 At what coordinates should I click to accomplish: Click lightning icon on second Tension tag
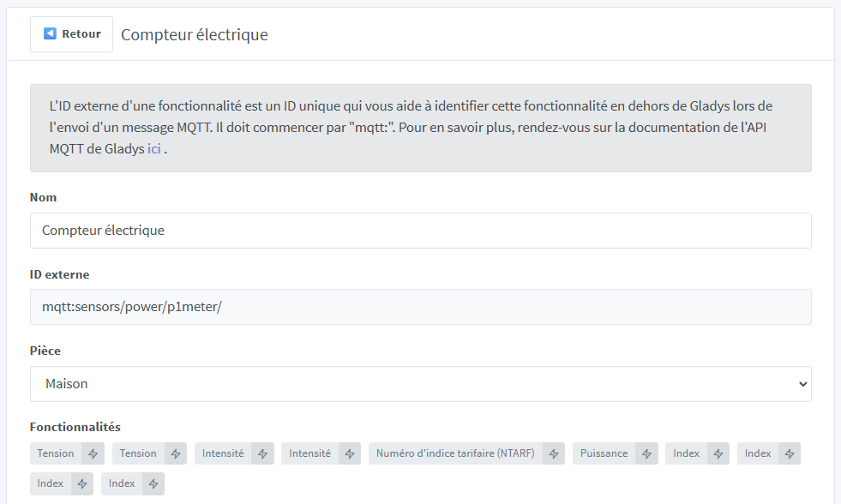pyautogui.click(x=175, y=453)
